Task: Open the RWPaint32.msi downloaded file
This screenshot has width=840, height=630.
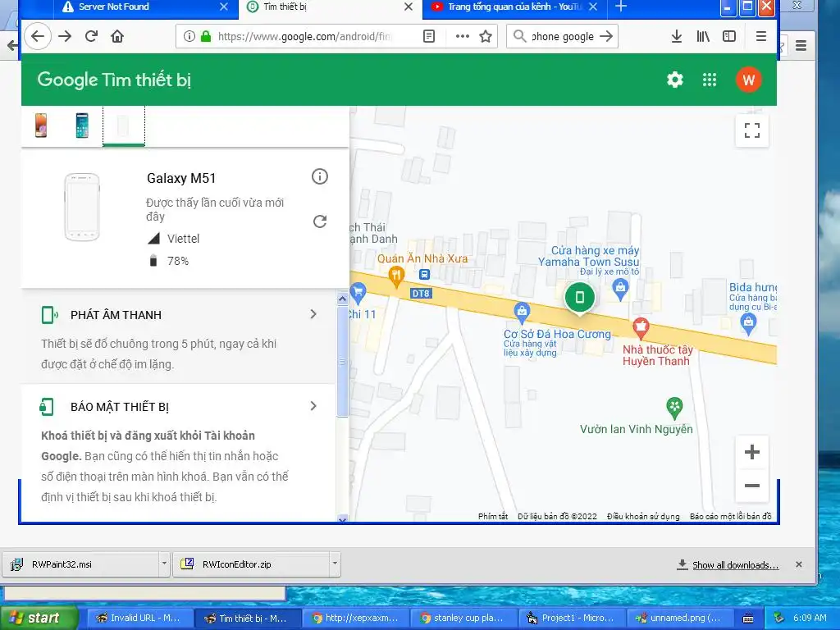Action: [x=80, y=564]
